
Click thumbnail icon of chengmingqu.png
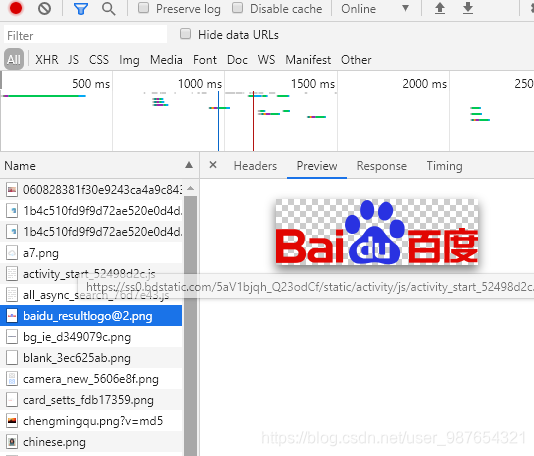(x=12, y=421)
